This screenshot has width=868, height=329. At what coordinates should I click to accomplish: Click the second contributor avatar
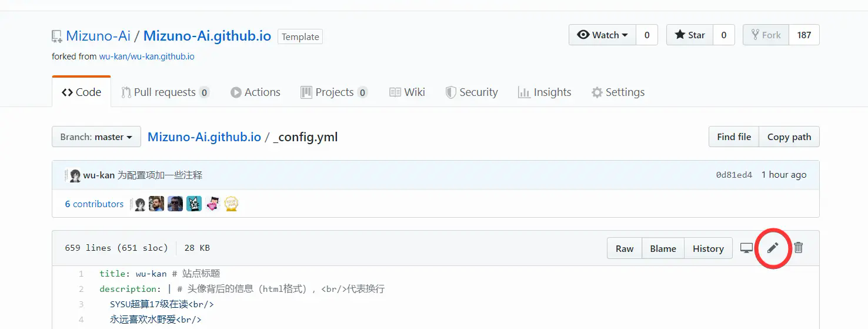point(156,204)
